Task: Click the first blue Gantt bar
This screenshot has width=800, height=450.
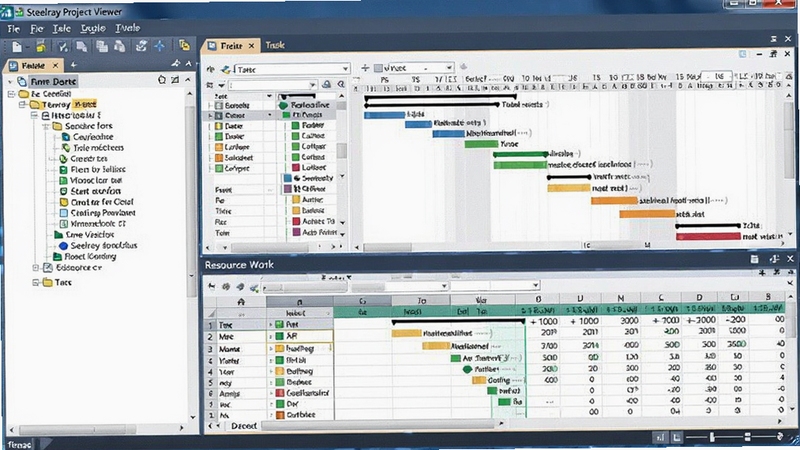Action: [384, 115]
